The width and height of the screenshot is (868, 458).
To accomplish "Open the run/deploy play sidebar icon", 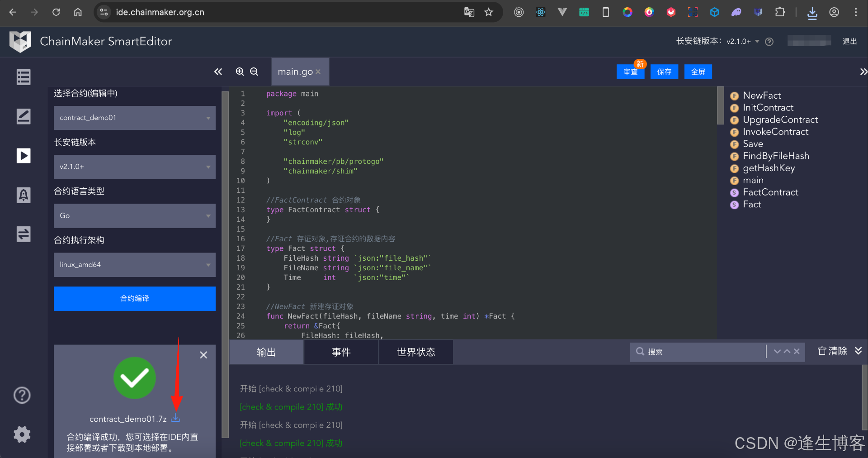I will (24, 156).
